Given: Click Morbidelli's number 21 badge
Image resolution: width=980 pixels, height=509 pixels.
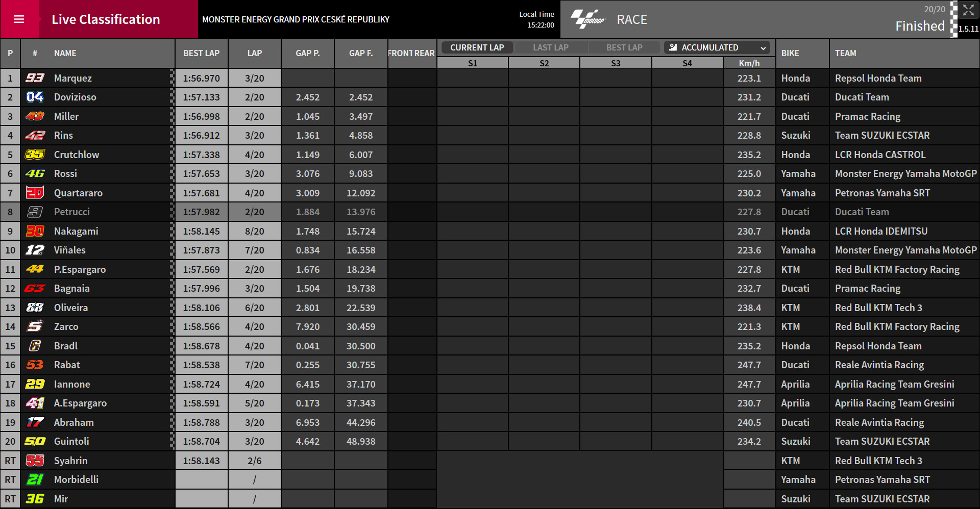Looking at the screenshot, I should coord(35,479).
